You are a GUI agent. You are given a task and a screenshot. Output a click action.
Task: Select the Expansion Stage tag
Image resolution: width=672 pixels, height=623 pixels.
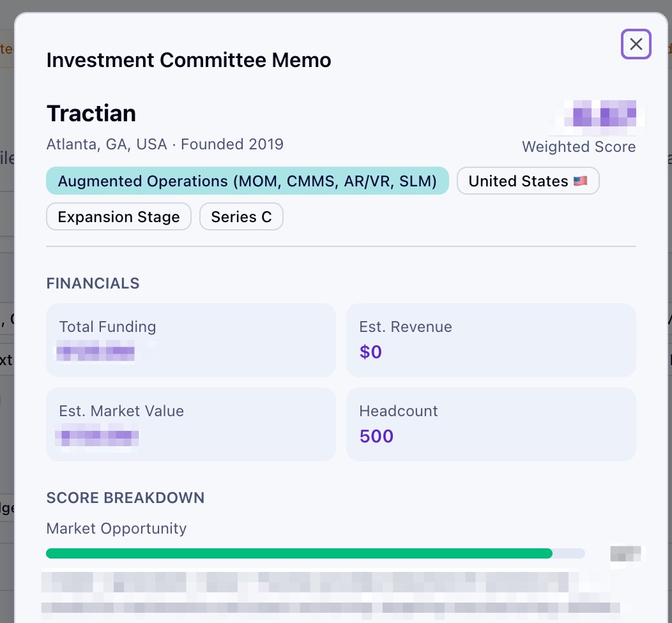[119, 217]
